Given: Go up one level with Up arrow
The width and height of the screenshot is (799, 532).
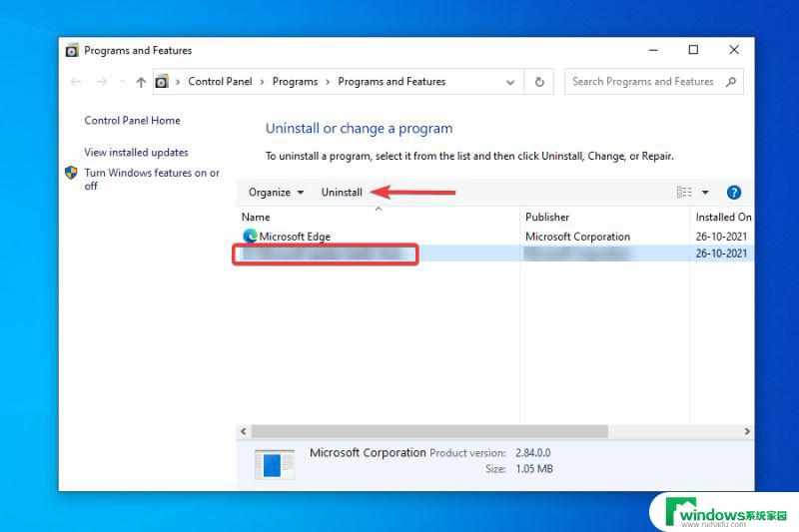Looking at the screenshot, I should tap(141, 82).
